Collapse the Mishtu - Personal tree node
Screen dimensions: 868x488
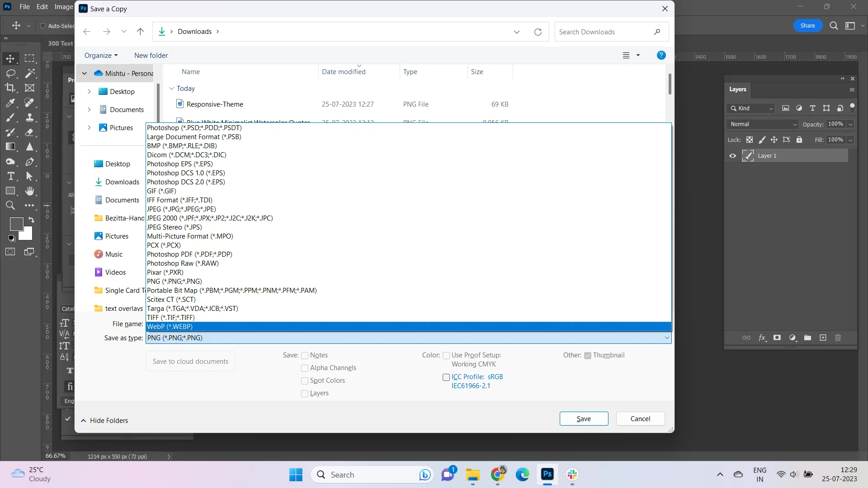pyautogui.click(x=84, y=73)
